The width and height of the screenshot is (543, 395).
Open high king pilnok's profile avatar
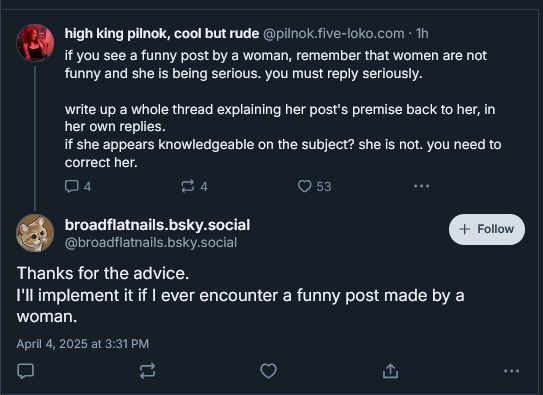pos(35,43)
